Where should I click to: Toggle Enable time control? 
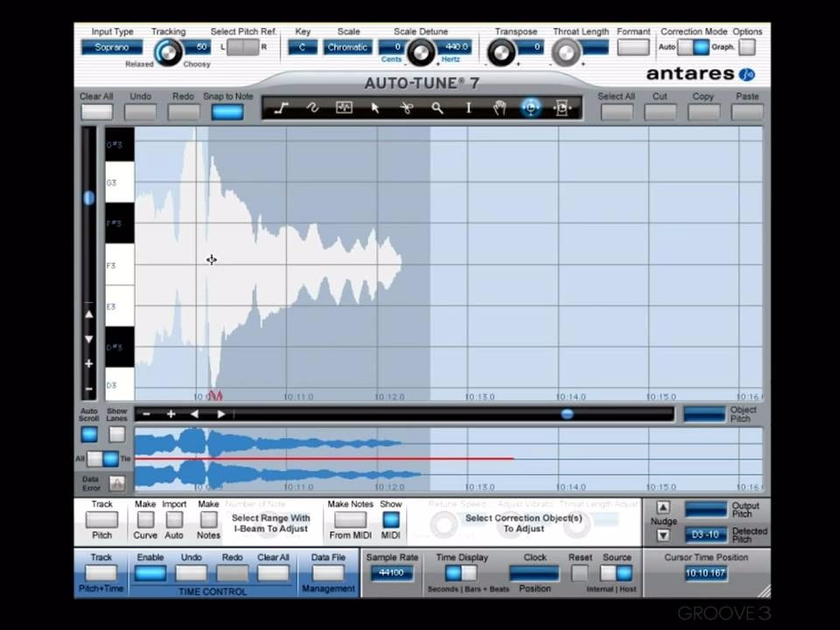(x=150, y=573)
